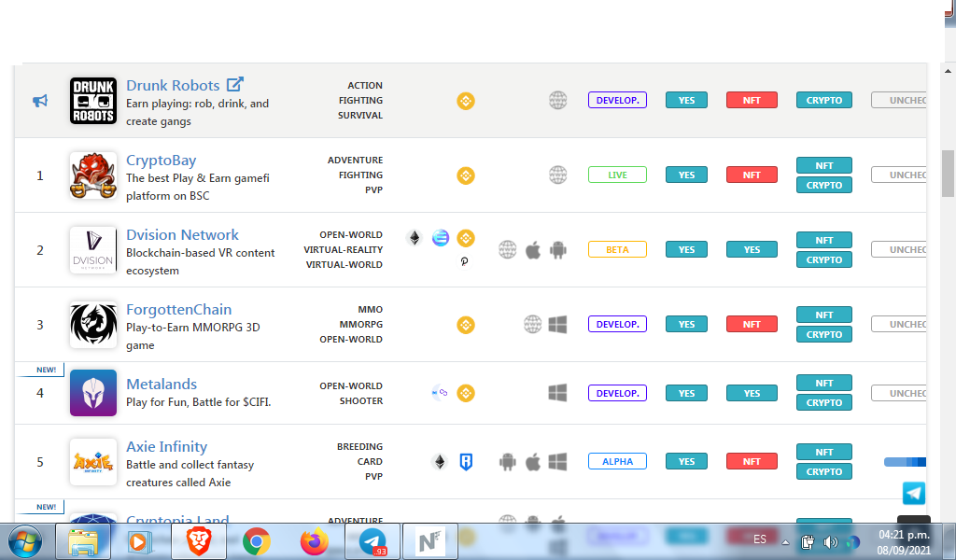Open Firefox from the taskbar
Image resolution: width=956 pixels, height=560 pixels.
[314, 541]
